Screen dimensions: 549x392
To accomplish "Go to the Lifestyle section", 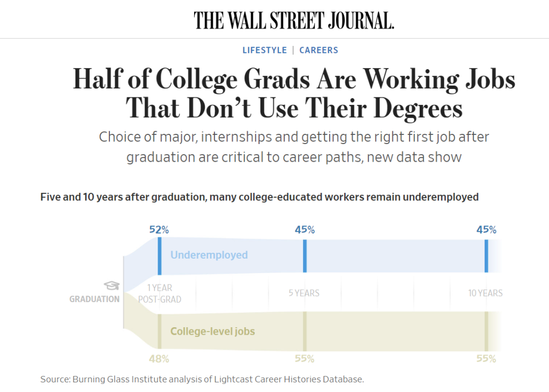I will click(264, 50).
